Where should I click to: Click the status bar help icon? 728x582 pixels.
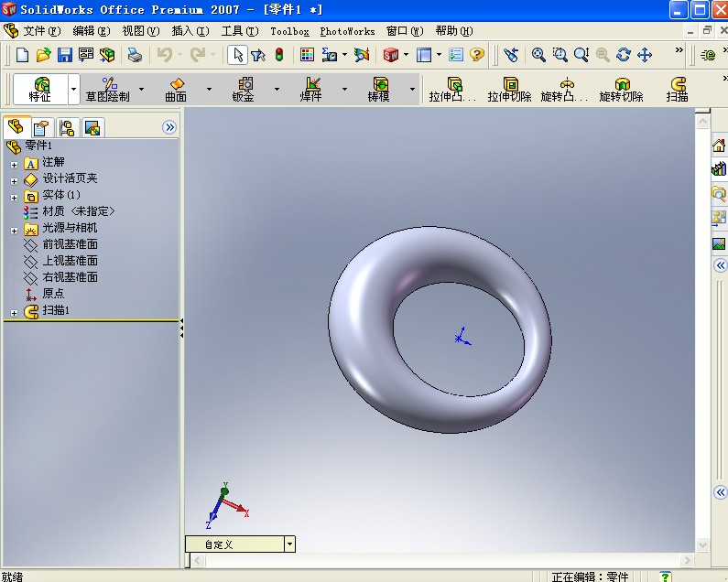pos(665,577)
